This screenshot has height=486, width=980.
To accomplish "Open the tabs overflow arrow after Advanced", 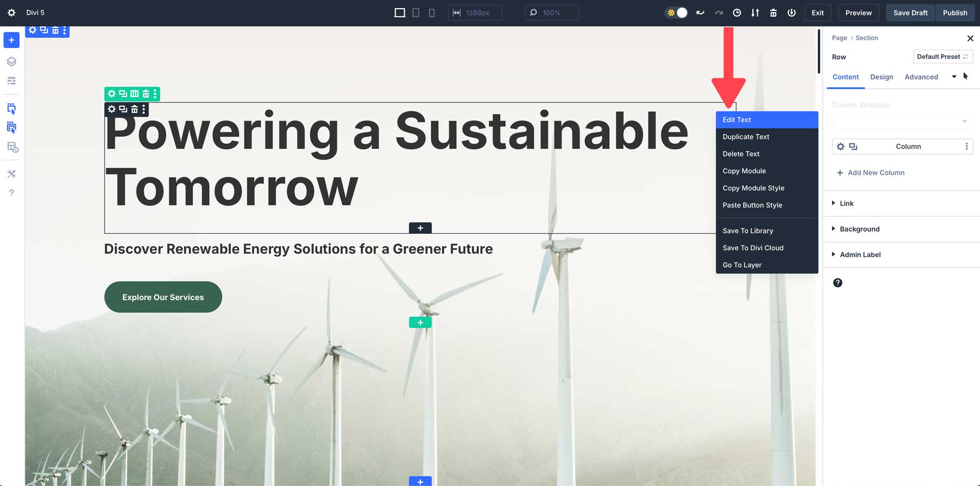I will coord(954,77).
